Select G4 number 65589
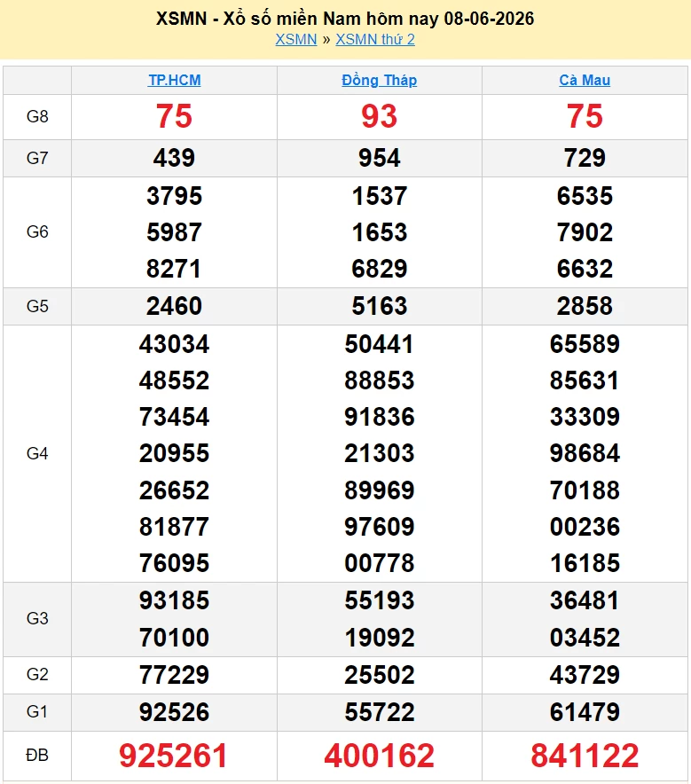 (x=585, y=344)
